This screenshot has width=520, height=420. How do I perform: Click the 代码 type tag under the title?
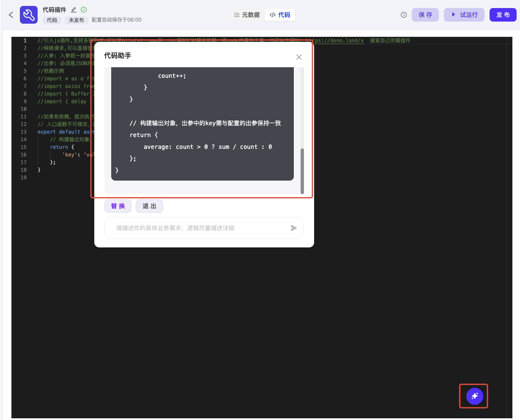[x=52, y=20]
